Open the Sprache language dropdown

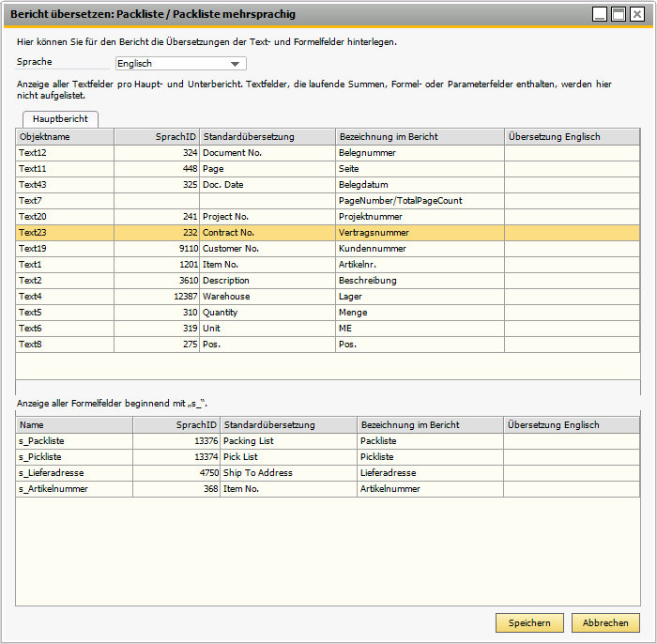pyautogui.click(x=235, y=64)
